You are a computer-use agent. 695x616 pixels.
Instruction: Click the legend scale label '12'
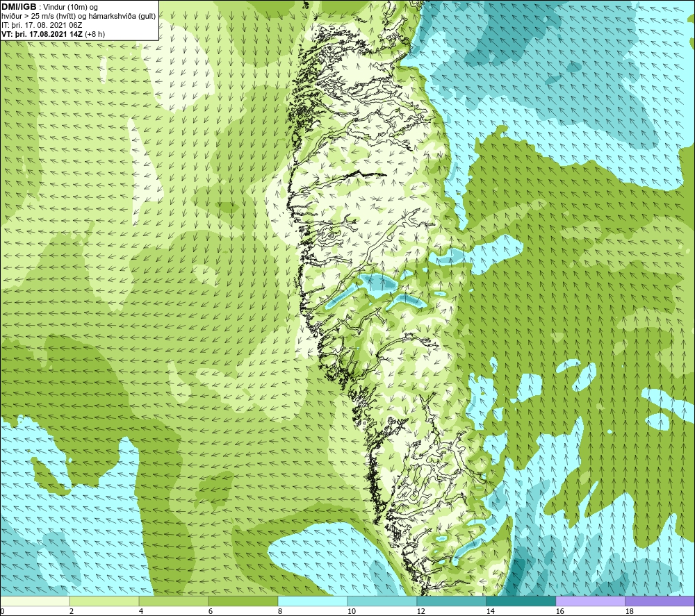[420, 611]
